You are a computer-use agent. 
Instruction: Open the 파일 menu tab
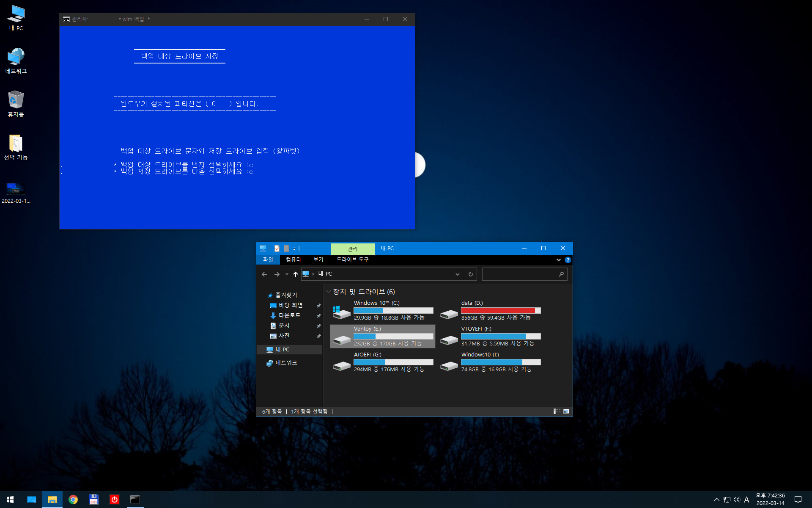tap(268, 260)
